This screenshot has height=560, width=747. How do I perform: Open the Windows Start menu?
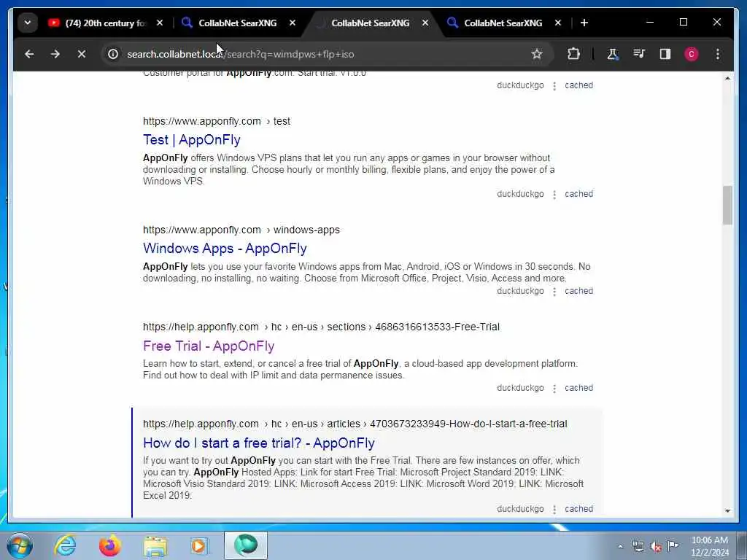pos(20,545)
